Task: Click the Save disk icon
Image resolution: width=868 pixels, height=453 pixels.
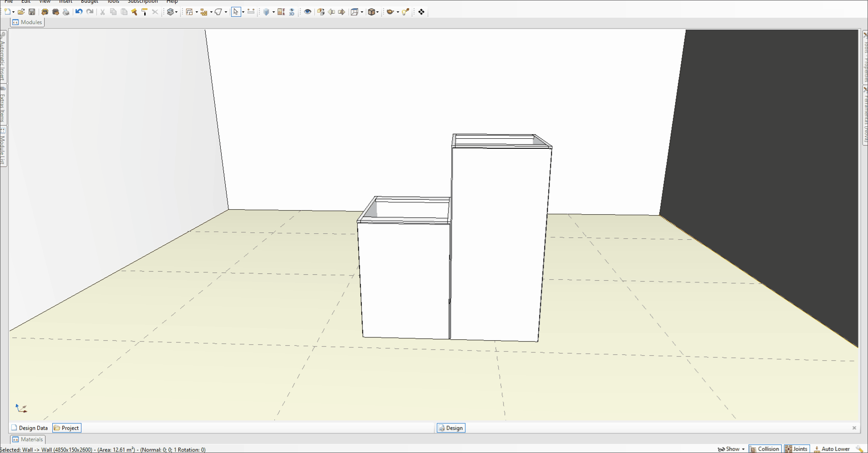Action: point(32,12)
